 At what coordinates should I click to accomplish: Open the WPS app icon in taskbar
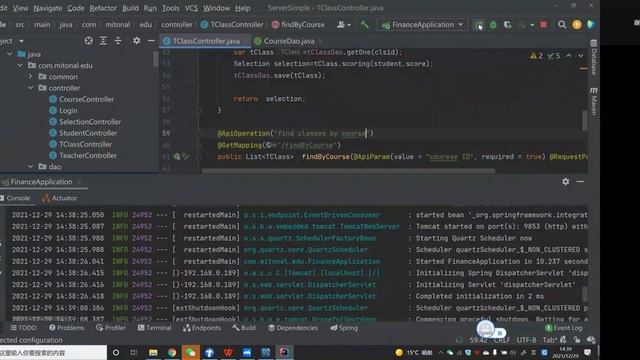(228, 352)
